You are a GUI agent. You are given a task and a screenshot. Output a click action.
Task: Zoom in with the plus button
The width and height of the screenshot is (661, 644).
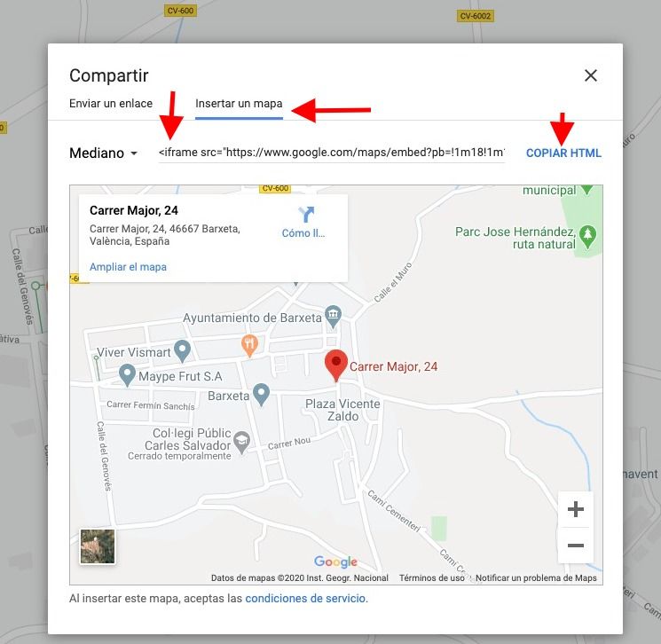(576, 509)
